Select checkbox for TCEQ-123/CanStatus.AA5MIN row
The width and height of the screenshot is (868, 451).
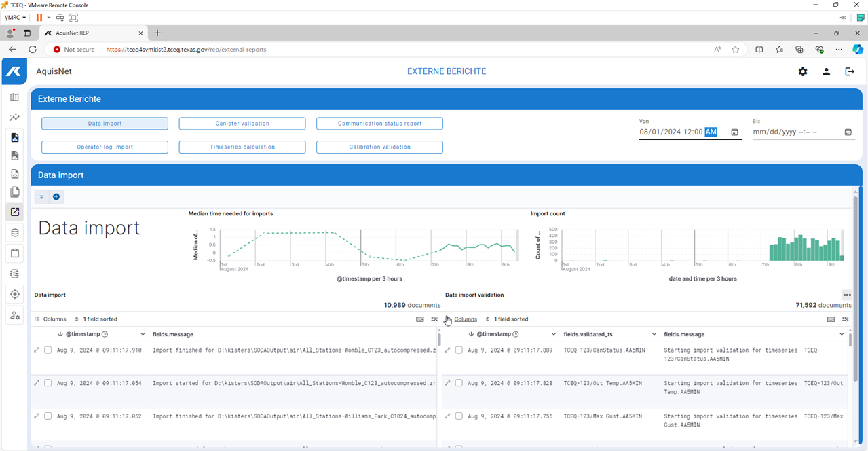click(459, 350)
